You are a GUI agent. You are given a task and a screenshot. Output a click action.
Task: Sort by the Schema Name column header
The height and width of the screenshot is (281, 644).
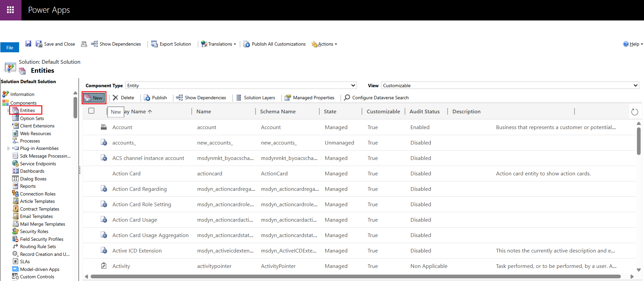click(x=278, y=111)
